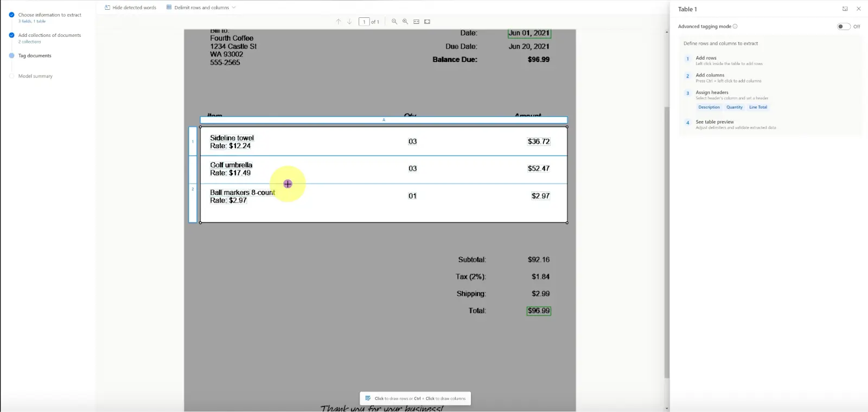The image size is (868, 412).
Task: Go to next page with down arrow
Action: [x=349, y=22]
